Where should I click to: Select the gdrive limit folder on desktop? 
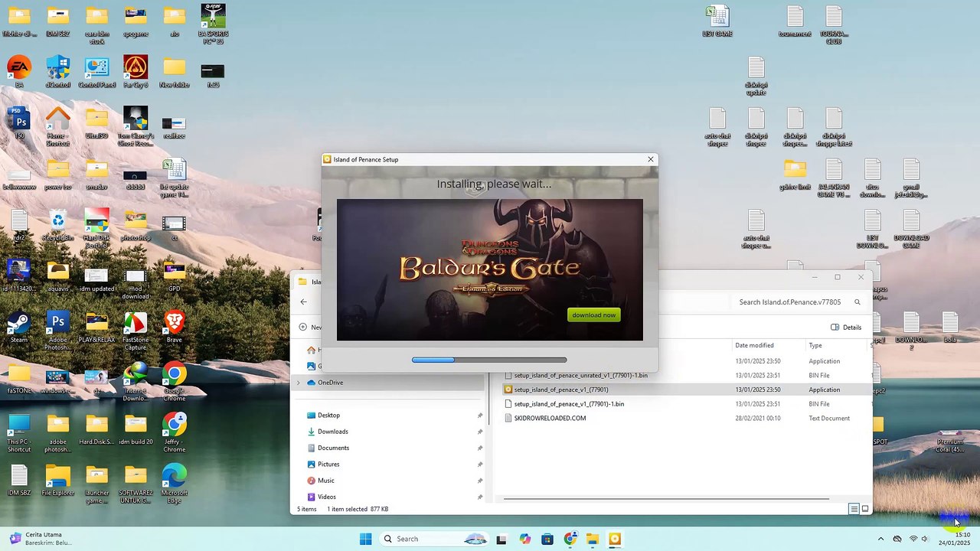tap(795, 174)
